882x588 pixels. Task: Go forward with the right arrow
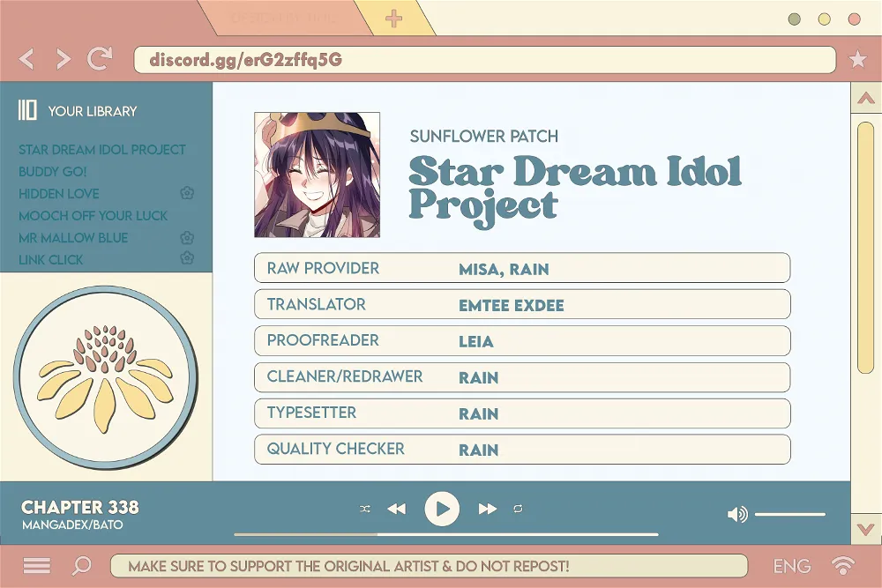coord(63,58)
